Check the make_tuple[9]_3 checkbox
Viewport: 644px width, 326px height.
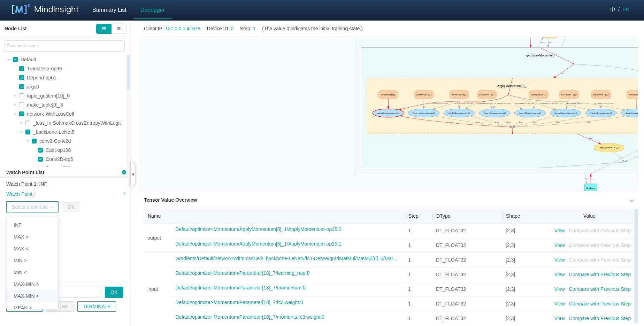(22, 105)
